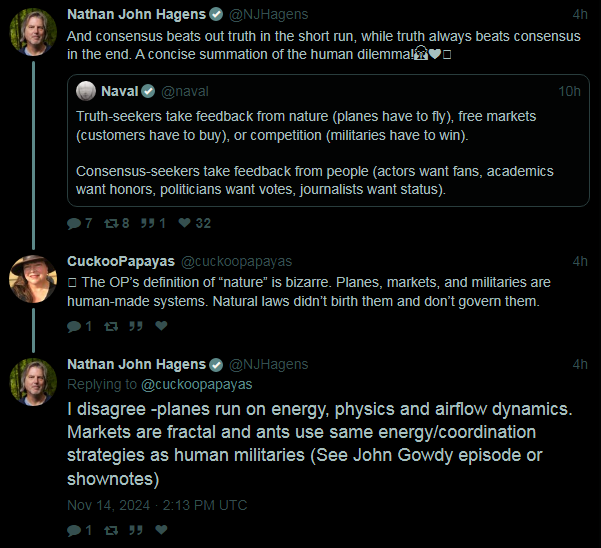The image size is (601, 548).
Task: Quote CuckooPapayas' tweet
Action: point(136,326)
